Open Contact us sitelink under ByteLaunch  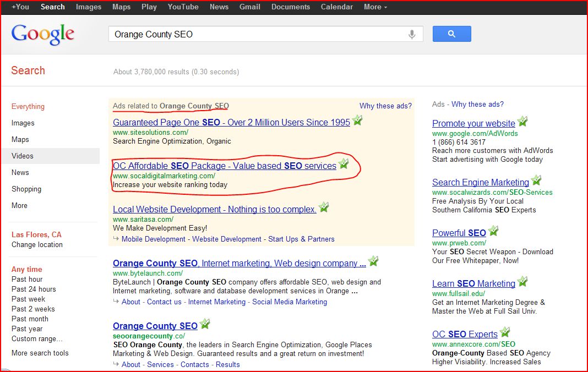coord(164,302)
